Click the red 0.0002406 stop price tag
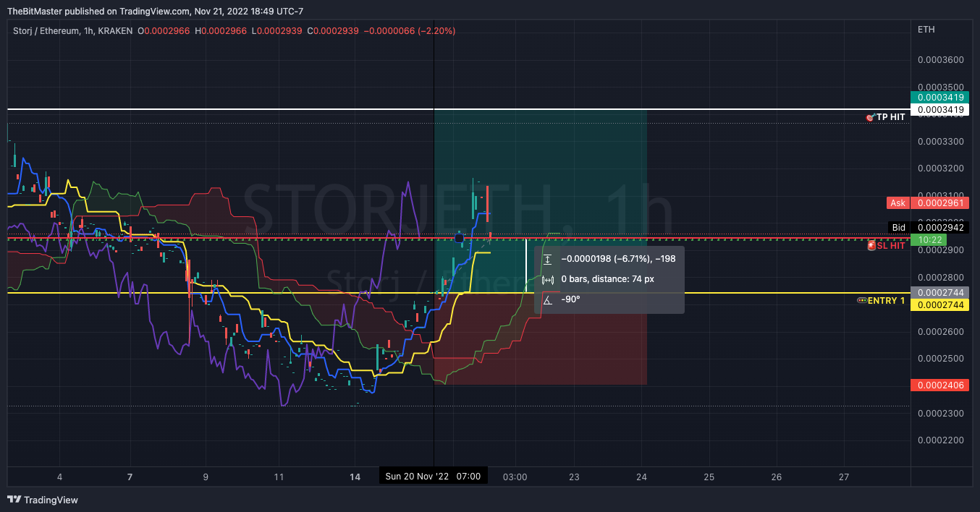980x512 pixels. point(939,385)
